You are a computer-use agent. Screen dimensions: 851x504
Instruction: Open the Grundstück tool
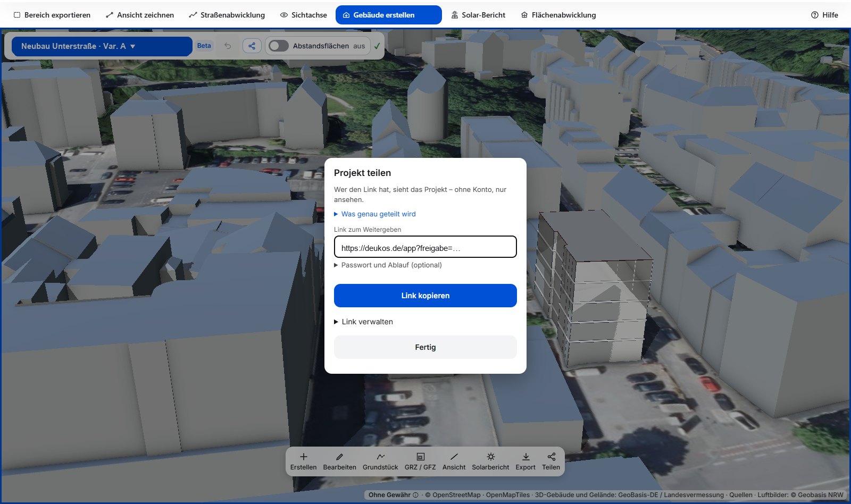coord(380,461)
